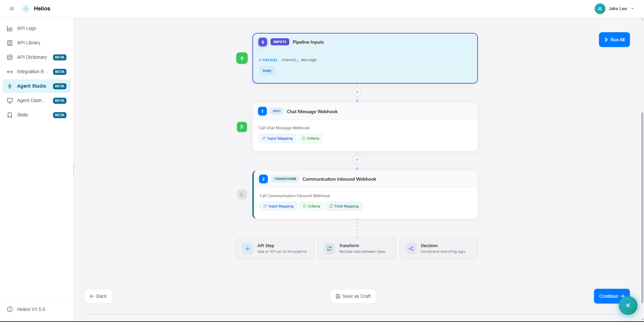Click the API Step plus icon
This screenshot has height=322, width=644.
(x=248, y=248)
